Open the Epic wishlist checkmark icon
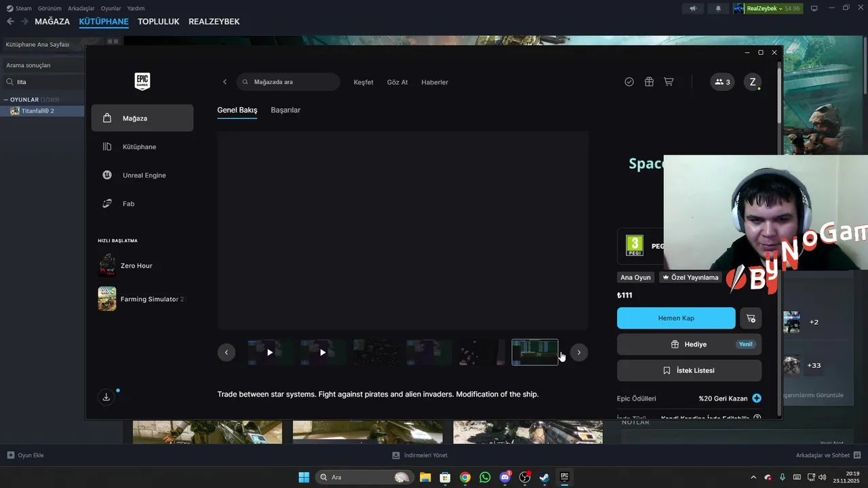 [x=629, y=82]
